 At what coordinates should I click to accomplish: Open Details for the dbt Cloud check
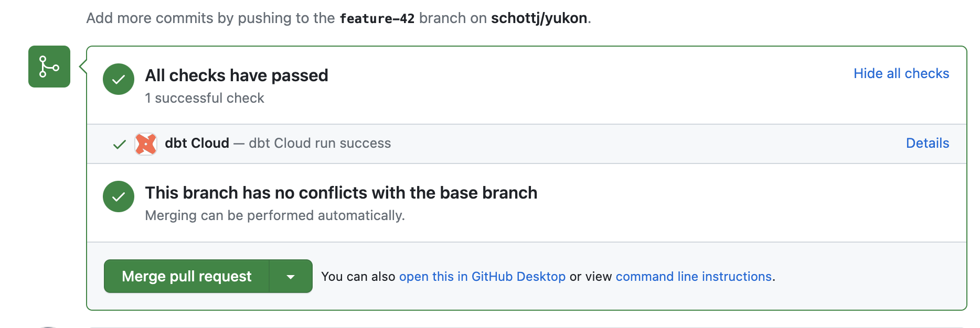point(927,143)
